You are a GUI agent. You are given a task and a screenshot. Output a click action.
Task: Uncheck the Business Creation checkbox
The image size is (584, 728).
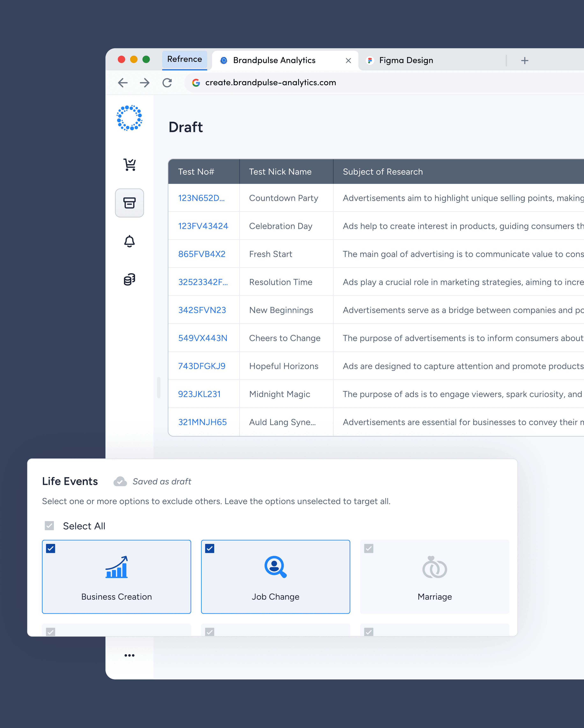51,548
